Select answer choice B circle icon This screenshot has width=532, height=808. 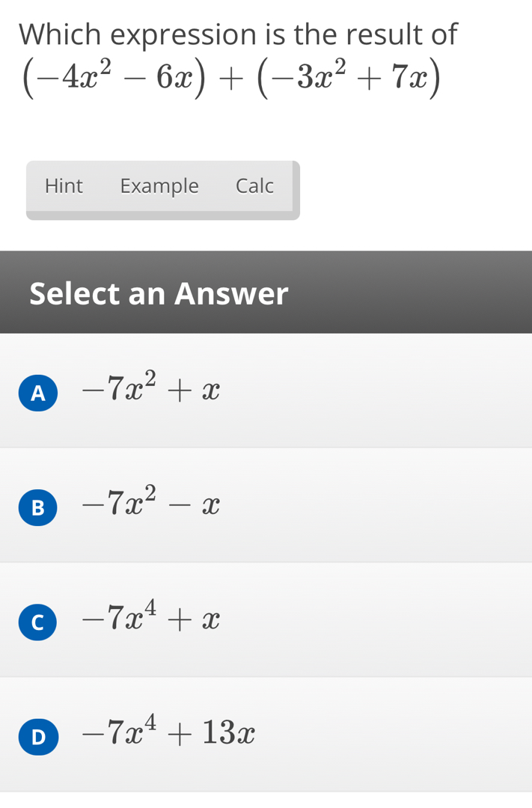point(38,507)
